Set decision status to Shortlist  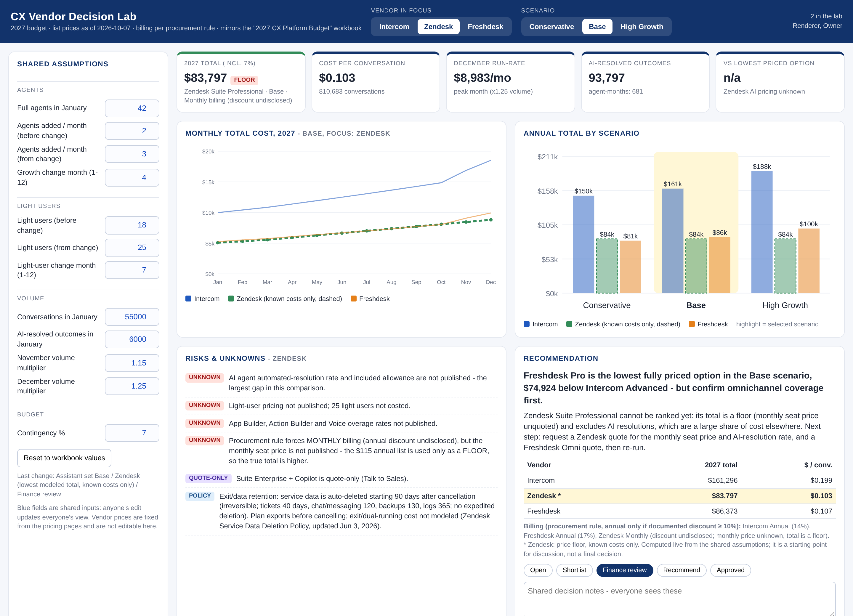[x=574, y=570]
